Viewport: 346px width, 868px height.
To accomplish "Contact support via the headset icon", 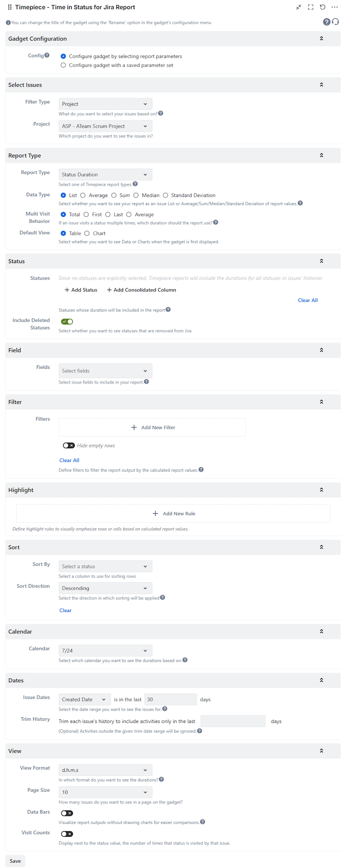I will [335, 22].
